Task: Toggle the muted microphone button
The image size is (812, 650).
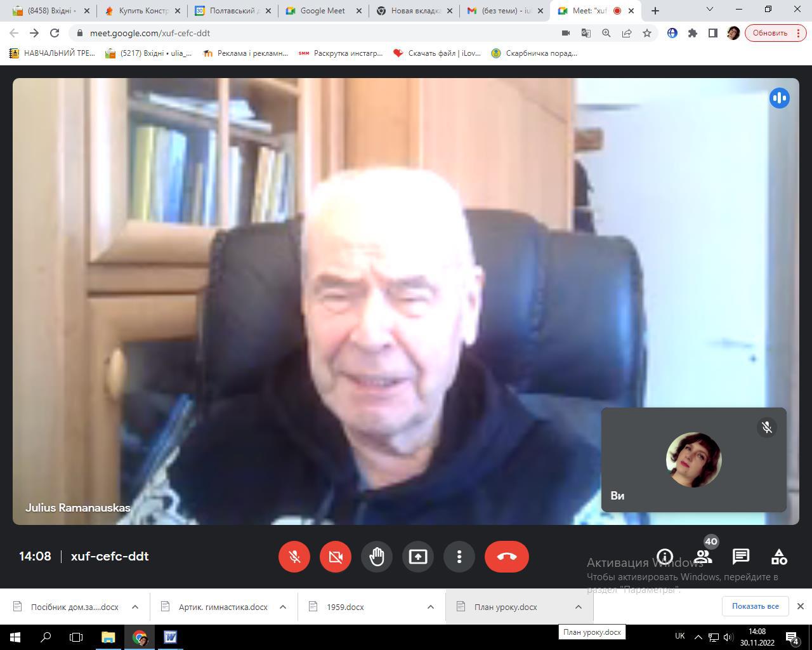Action: (x=294, y=557)
